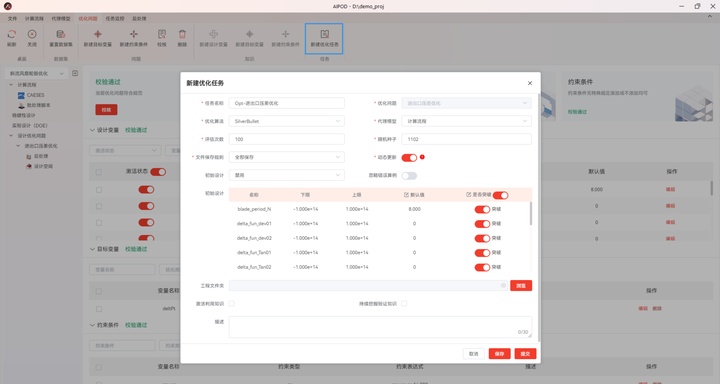Click the 关闭 close icon in the ribbon

click(x=32, y=34)
